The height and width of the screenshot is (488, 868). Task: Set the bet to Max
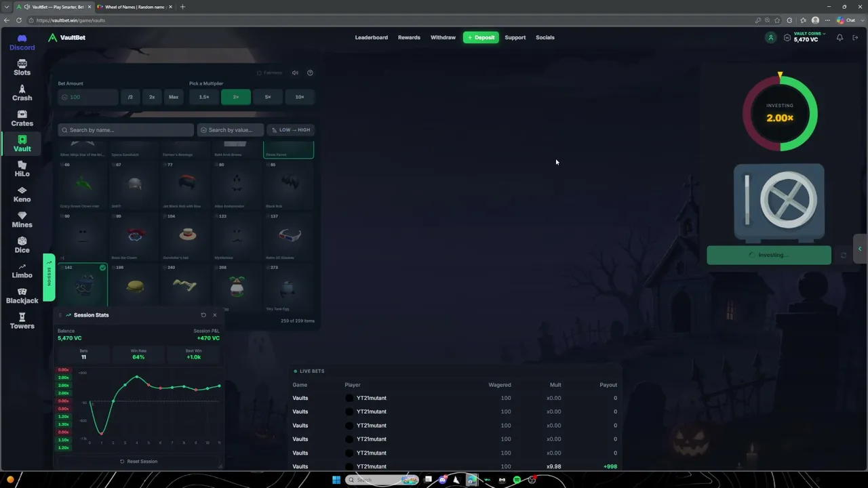pos(174,97)
